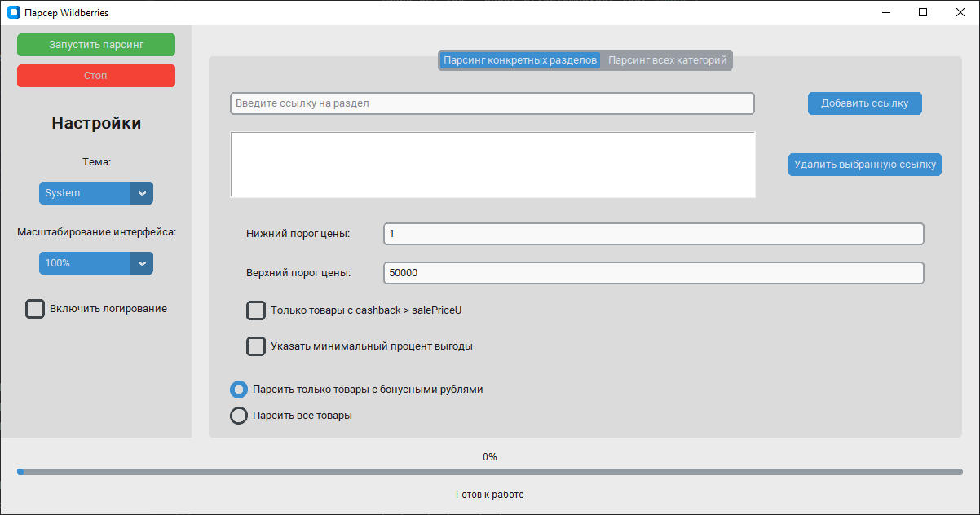Minimize the Парсер Wildberries window
The height and width of the screenshot is (515, 980).
click(x=885, y=12)
